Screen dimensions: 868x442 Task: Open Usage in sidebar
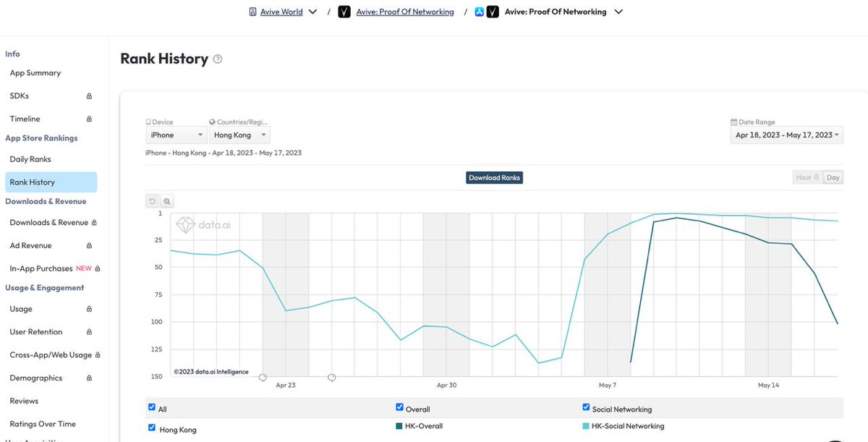coord(21,309)
